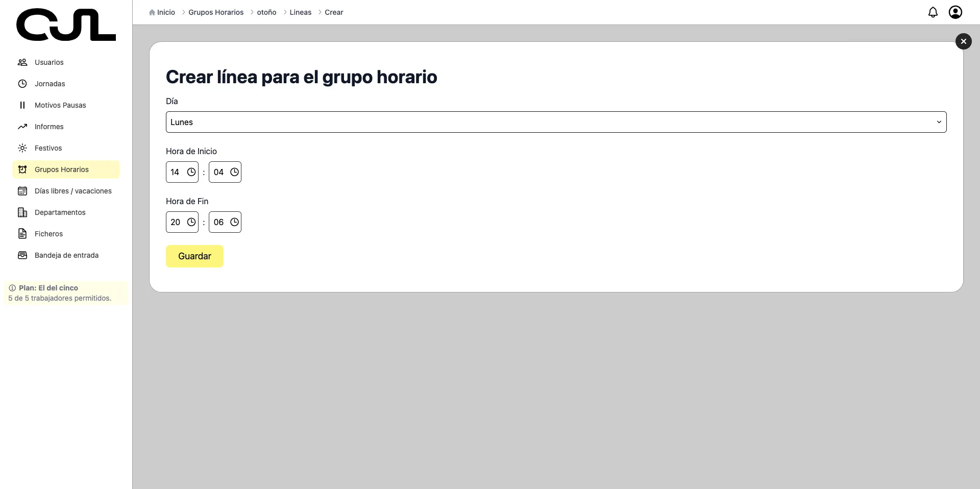Go to Jornadas section
Screen dimensions: 980x489
[50, 84]
